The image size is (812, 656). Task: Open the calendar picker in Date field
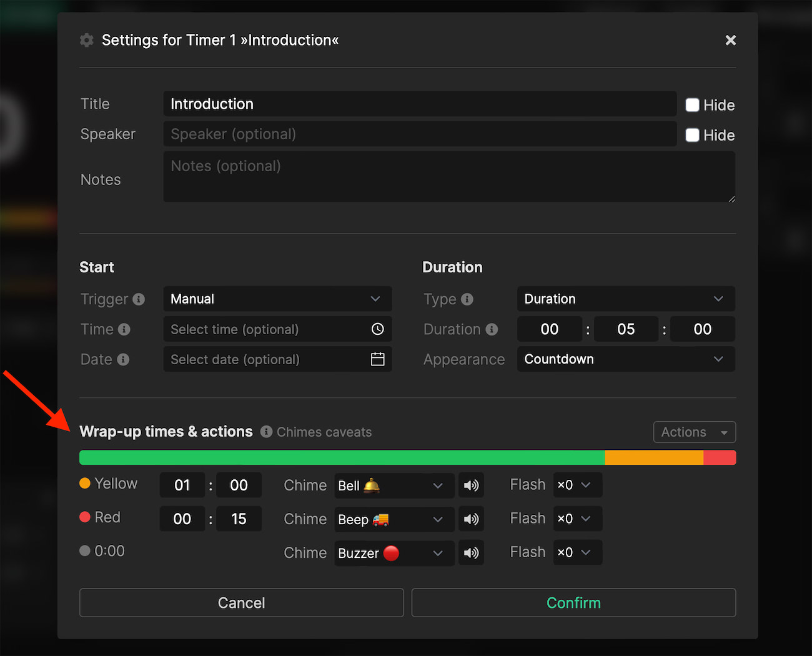[x=377, y=359]
